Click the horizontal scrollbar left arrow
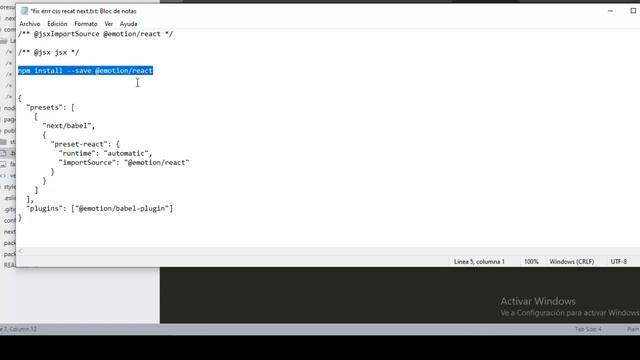The width and height of the screenshot is (640, 360). (x=20, y=251)
